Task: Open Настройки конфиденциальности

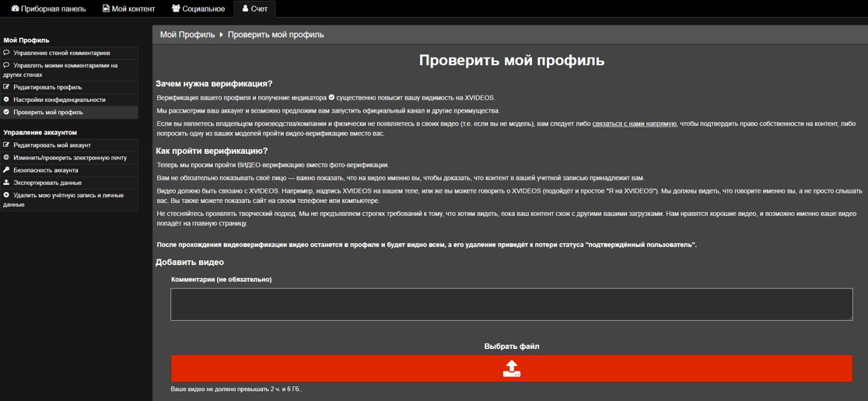Action: [68, 99]
